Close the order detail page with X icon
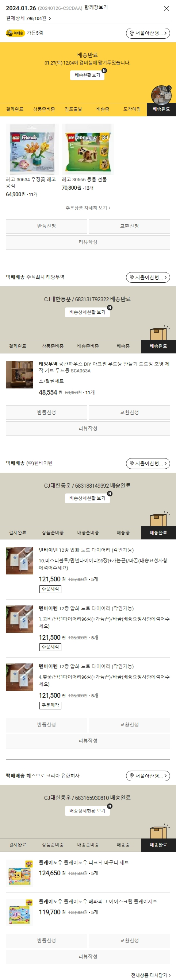This screenshot has height=980, width=176. pyautogui.click(x=166, y=8)
